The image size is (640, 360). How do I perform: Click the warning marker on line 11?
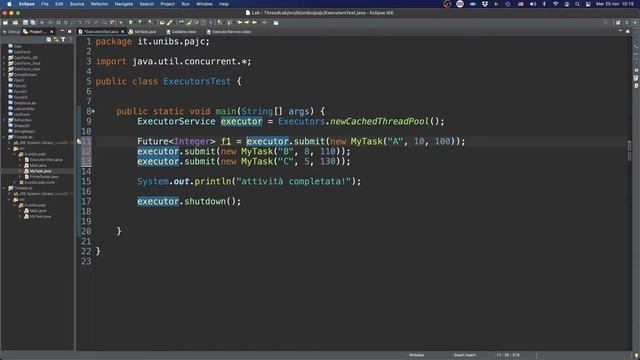(x=79, y=142)
